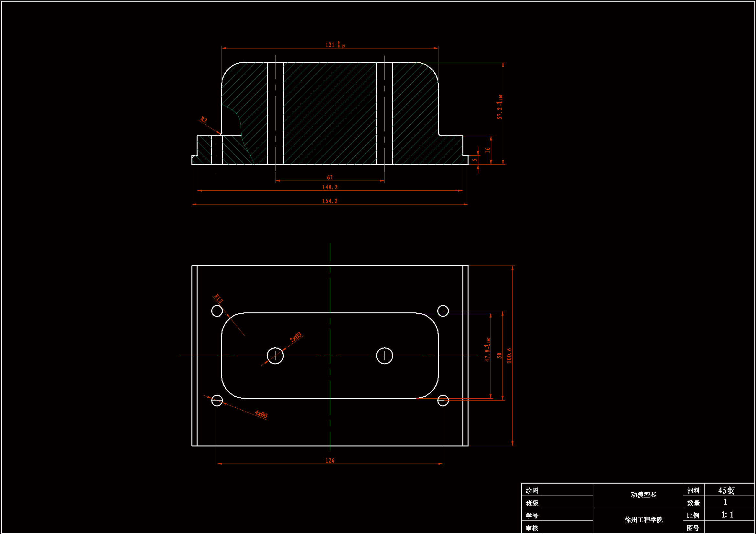
Task: Select the 45钢 material value
Action: 726,491
